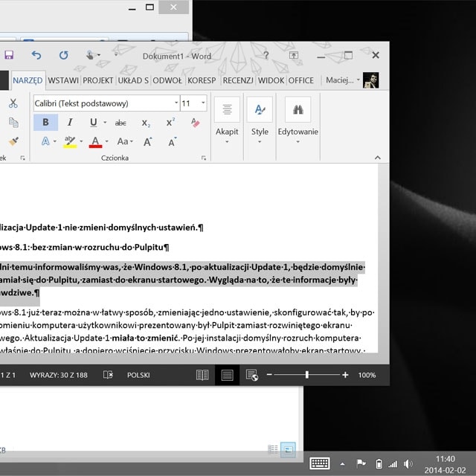Open the RECENZJ ribbon tab

point(238,80)
